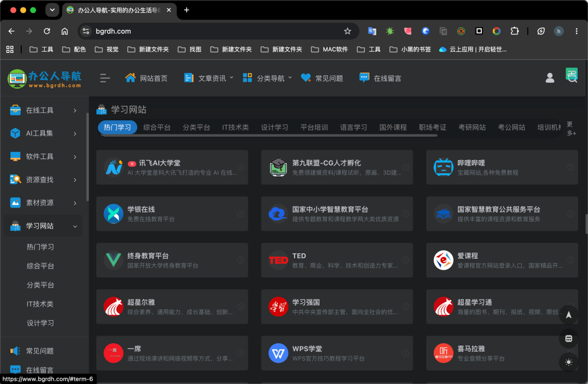
Task: Click the 爱课程 logo icon
Action: point(443,260)
